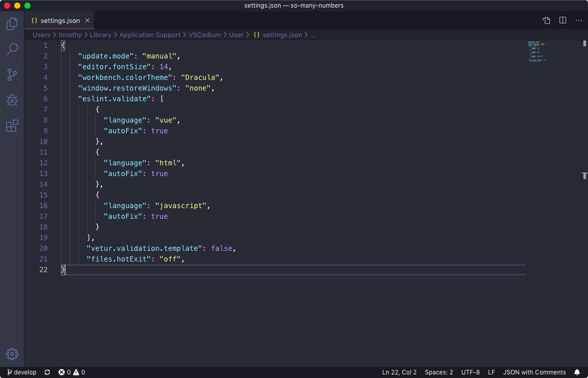Open the language mode picker showing JSON with Comments
This screenshot has height=378, width=588.
click(x=534, y=372)
